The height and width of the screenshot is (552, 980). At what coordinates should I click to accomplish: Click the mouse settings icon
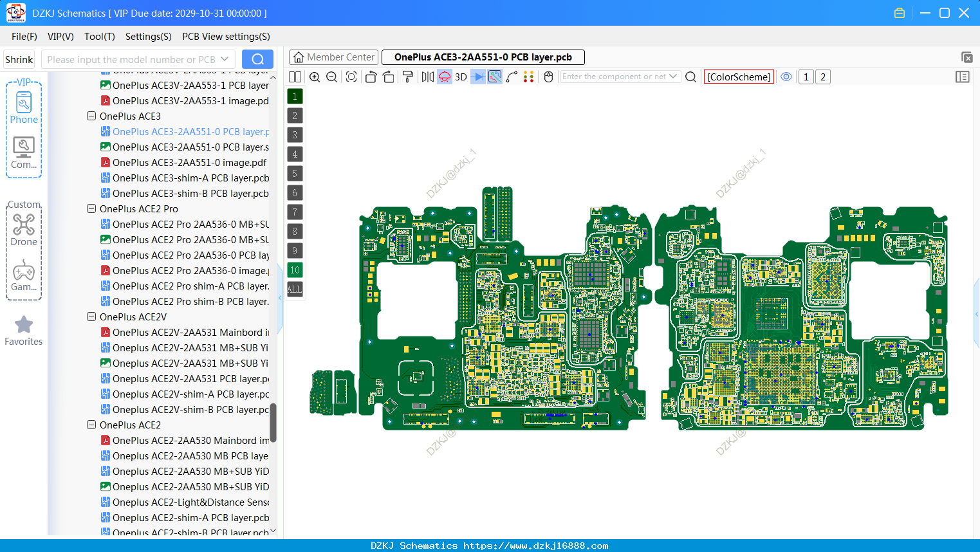pyautogui.click(x=548, y=77)
